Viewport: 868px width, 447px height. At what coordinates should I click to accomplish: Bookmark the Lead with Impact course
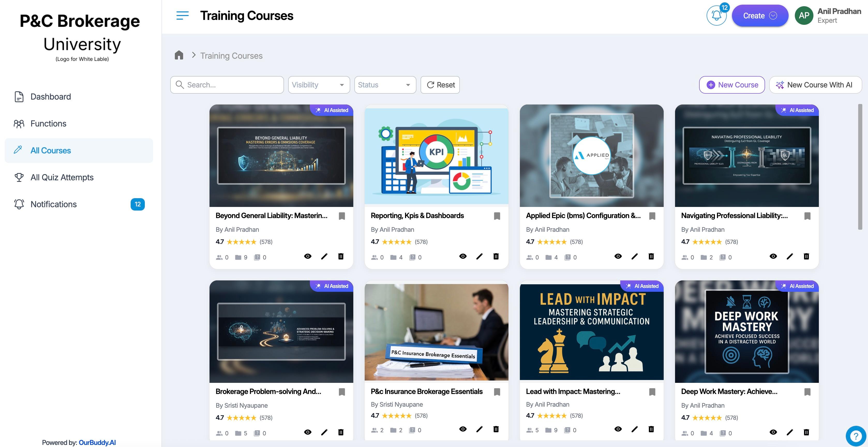652,391
